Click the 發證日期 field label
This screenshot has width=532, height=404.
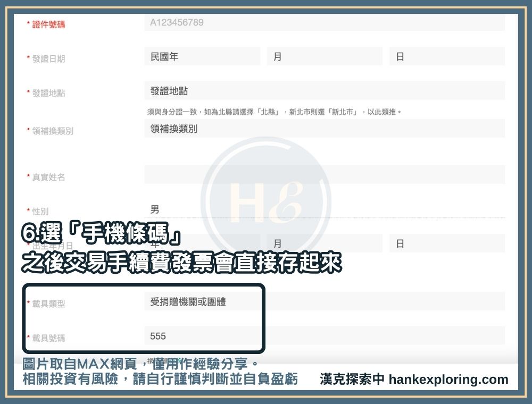48,59
